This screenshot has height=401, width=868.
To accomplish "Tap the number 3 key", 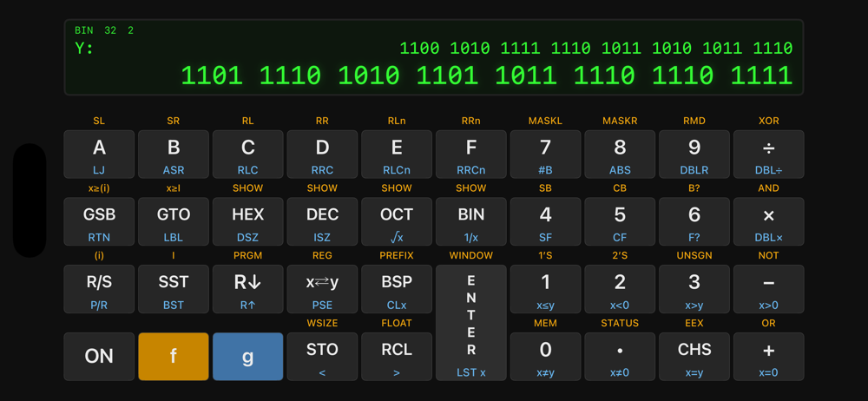I will coord(694,289).
